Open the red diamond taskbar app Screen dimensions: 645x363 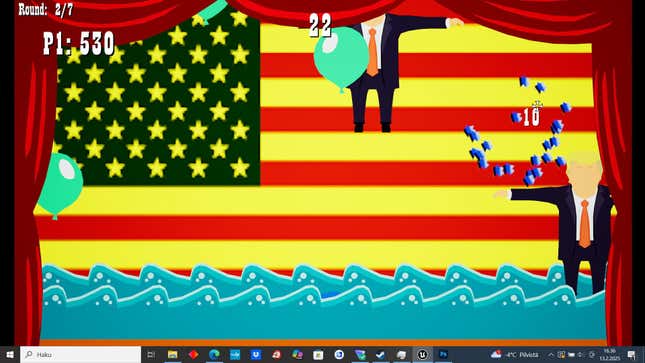pyautogui.click(x=193, y=354)
